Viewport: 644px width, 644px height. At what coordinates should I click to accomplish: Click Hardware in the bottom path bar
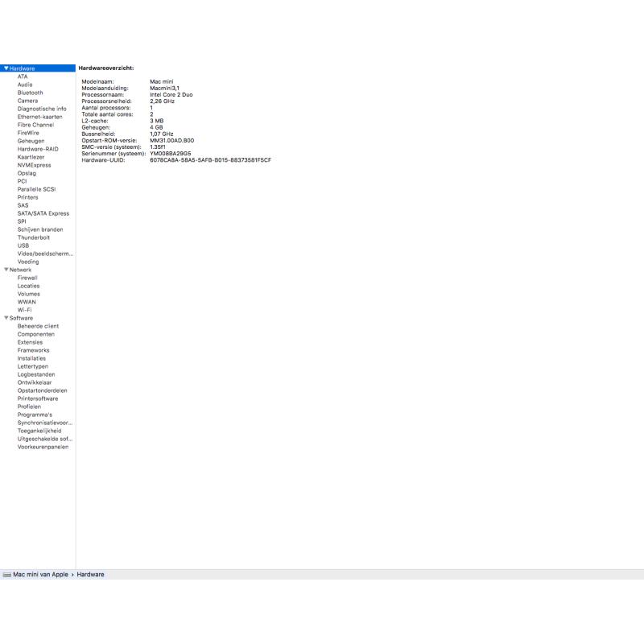coord(90,575)
